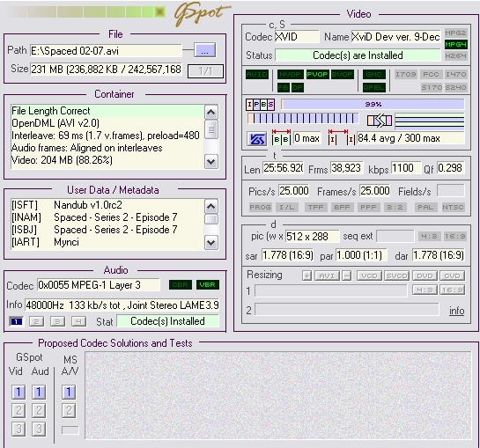Click the BFF field order indicator
Image resolution: width=480 pixels, height=448 pixels.
tap(342, 207)
